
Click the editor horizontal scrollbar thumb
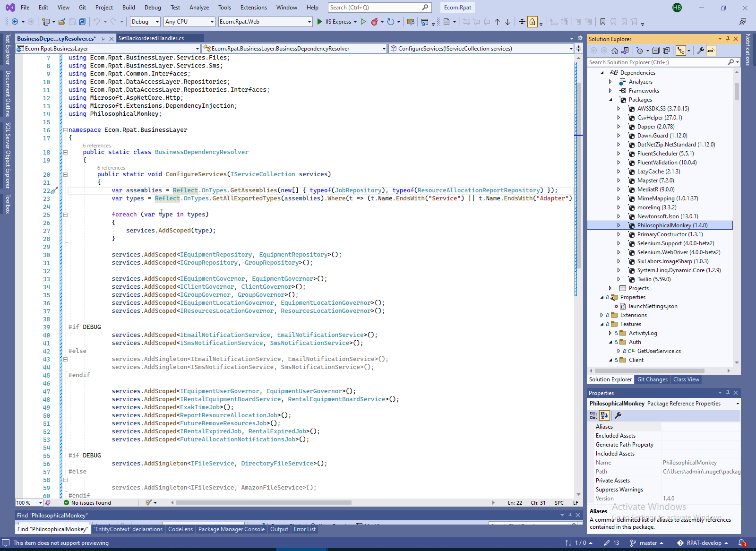click(x=264, y=503)
